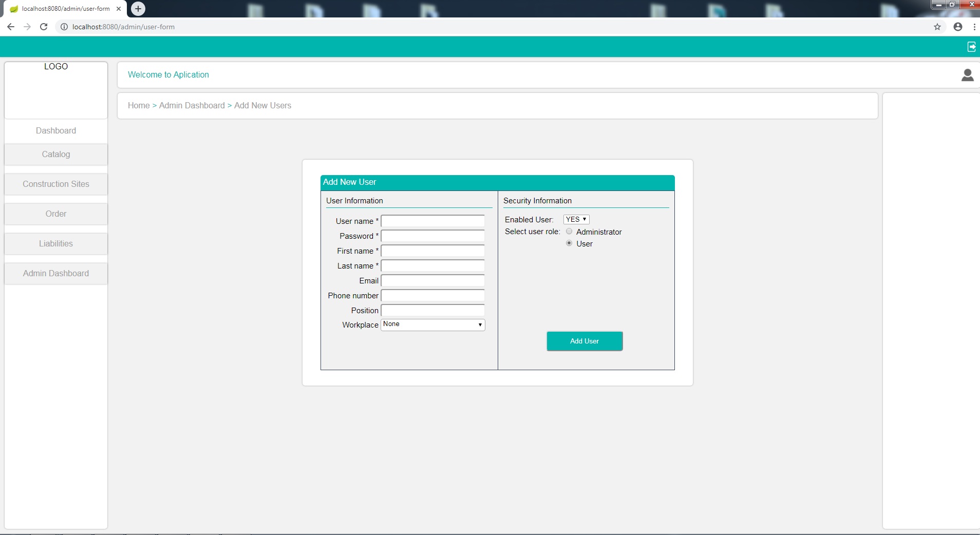980x535 pixels.
Task: Click the browser forward arrow
Action: (x=27, y=27)
